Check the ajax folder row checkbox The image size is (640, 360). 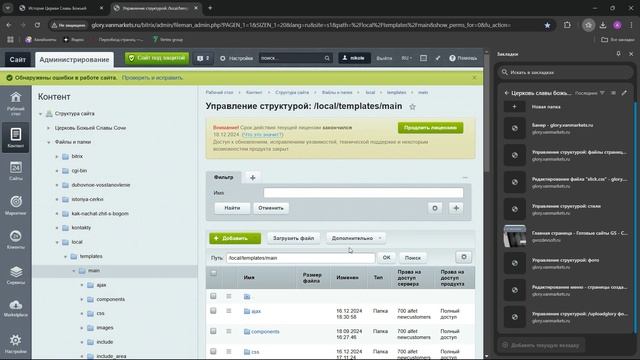pos(213,311)
